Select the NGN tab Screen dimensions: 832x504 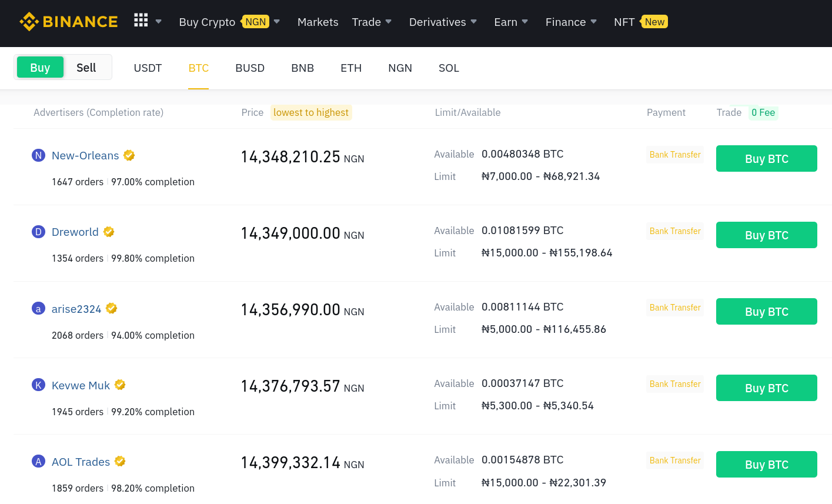400,68
